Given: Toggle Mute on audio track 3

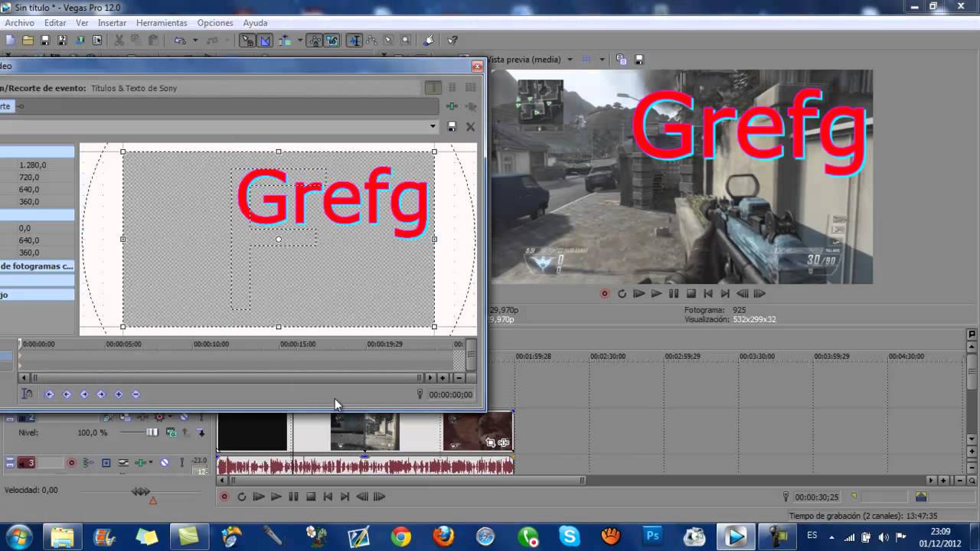Looking at the screenshot, I should 164,463.
